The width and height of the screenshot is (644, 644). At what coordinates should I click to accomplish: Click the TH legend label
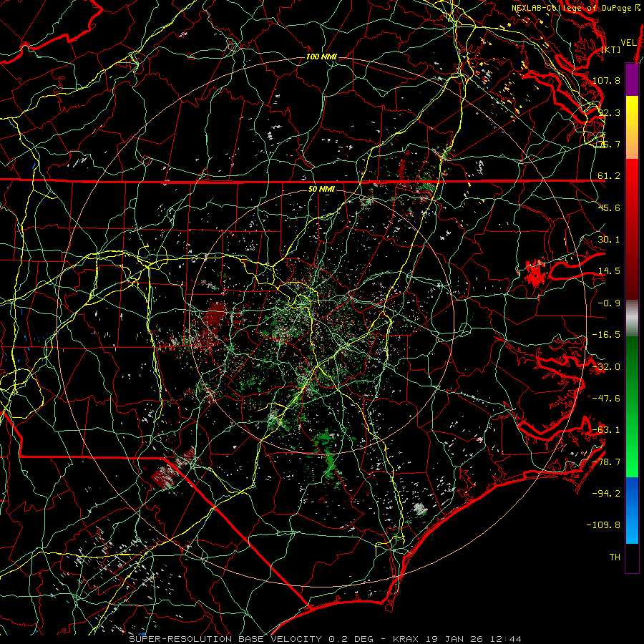click(615, 557)
